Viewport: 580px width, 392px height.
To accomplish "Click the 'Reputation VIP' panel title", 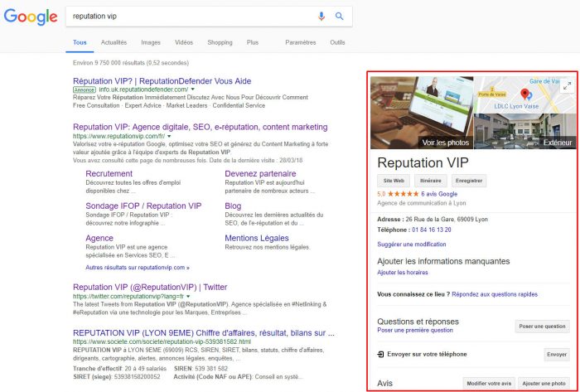I will (423, 162).
